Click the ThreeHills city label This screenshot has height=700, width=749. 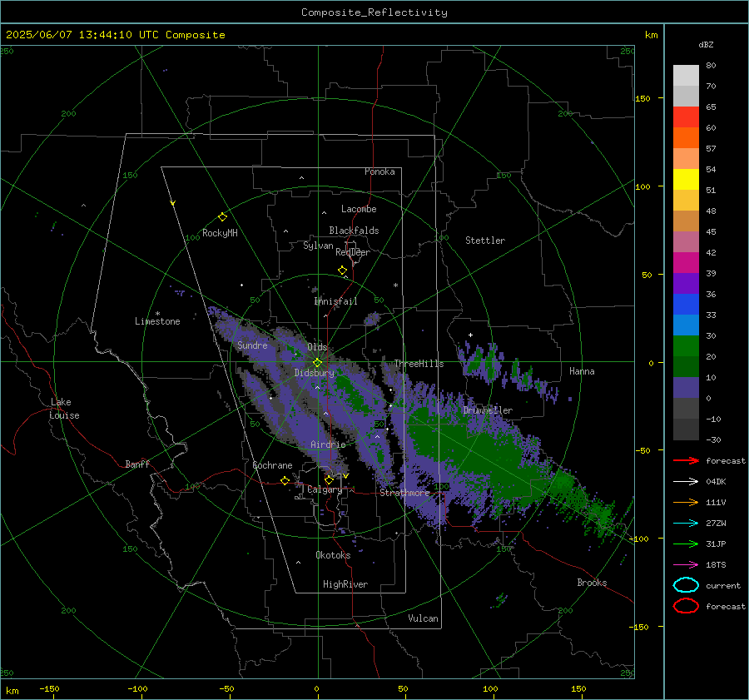(x=419, y=364)
